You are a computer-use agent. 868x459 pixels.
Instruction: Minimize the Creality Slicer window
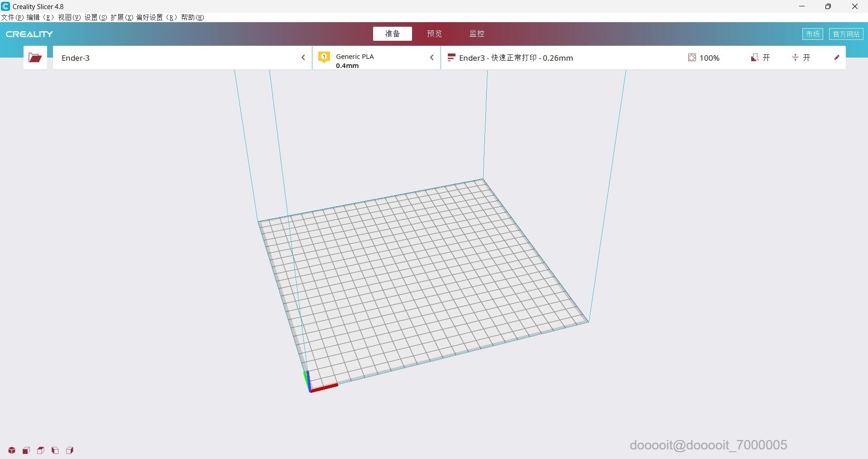click(x=802, y=6)
